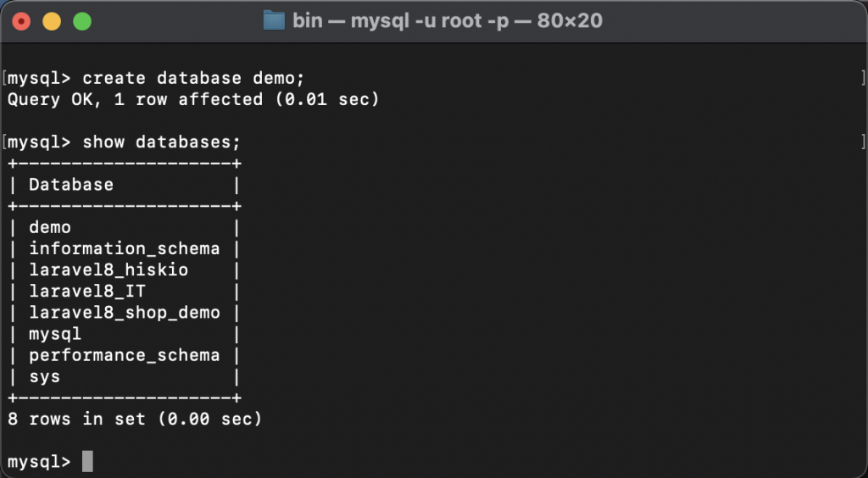The width and height of the screenshot is (868, 478).
Task: Click the "laravel8_hiskio" database entry
Action: (108, 270)
